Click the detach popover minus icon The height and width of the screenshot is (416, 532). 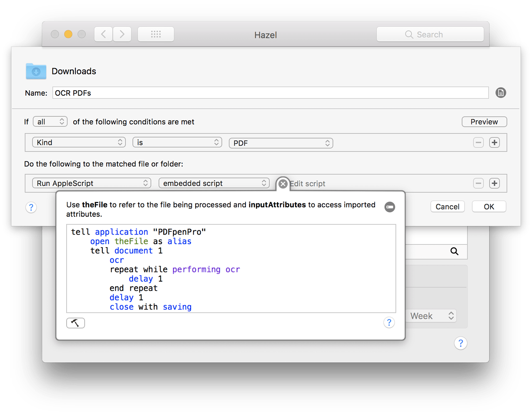tap(390, 207)
